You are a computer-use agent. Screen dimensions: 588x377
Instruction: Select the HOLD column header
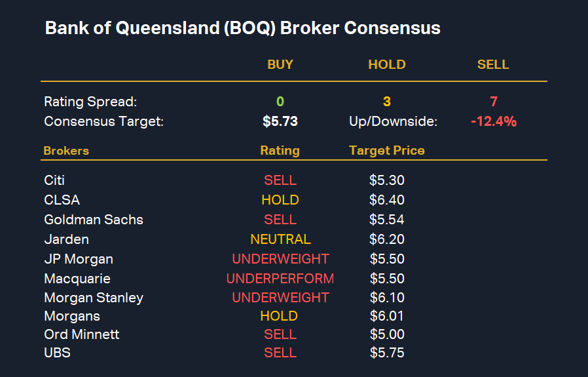(x=387, y=64)
